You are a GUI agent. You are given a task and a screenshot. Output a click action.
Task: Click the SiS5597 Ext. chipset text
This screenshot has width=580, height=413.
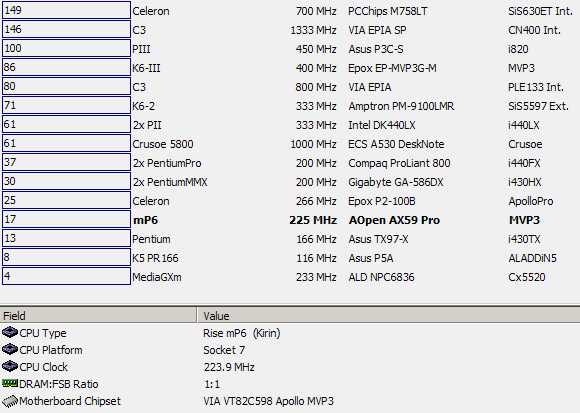(538, 106)
